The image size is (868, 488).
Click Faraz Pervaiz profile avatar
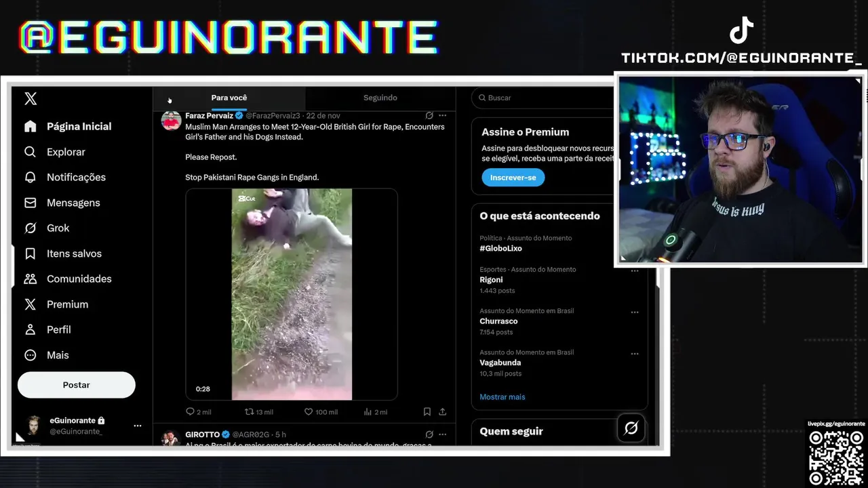coord(171,121)
